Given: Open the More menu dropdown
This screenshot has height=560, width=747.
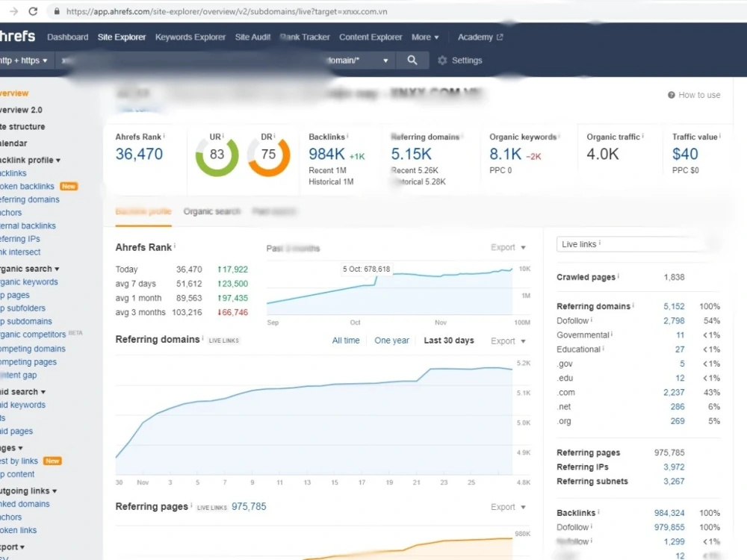Looking at the screenshot, I should (x=425, y=37).
